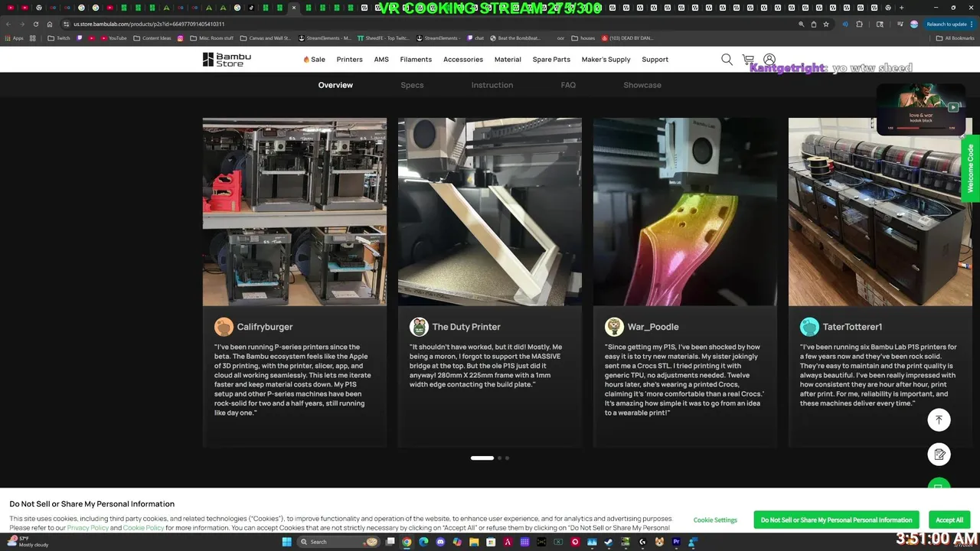Screen dimensions: 980x551
Task: Open the shopping cart icon
Action: click(x=748, y=60)
